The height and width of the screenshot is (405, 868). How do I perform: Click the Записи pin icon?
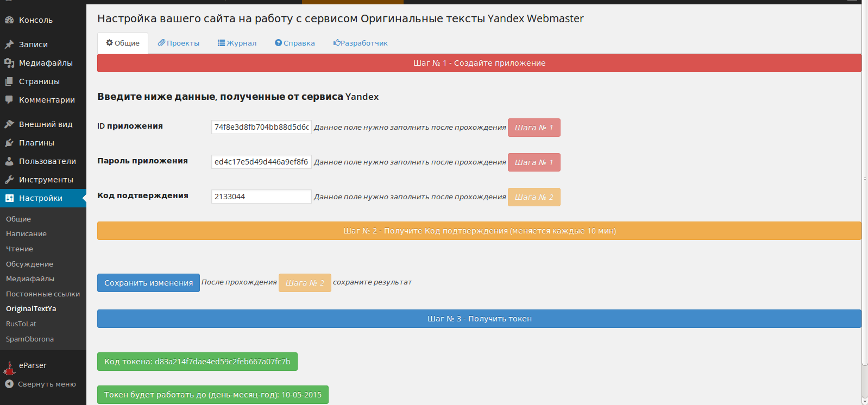pyautogui.click(x=9, y=45)
